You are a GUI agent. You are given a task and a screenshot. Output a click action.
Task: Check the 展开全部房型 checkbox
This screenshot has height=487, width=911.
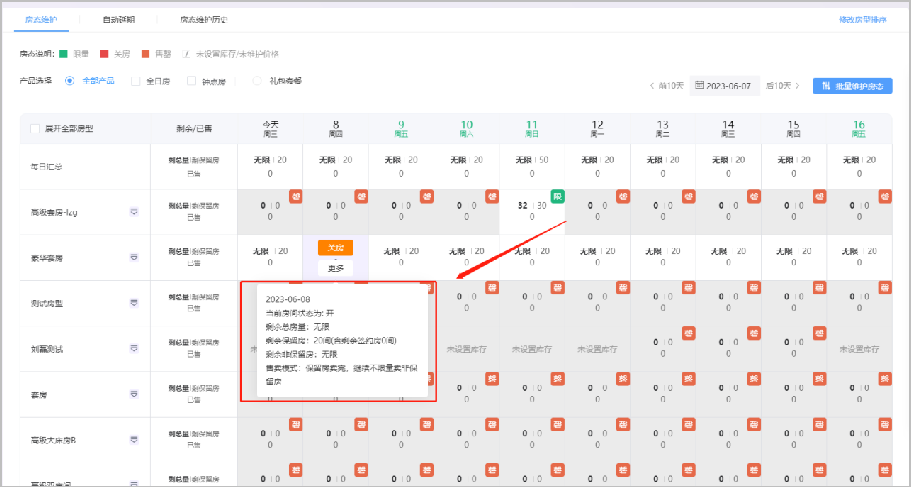click(36, 129)
